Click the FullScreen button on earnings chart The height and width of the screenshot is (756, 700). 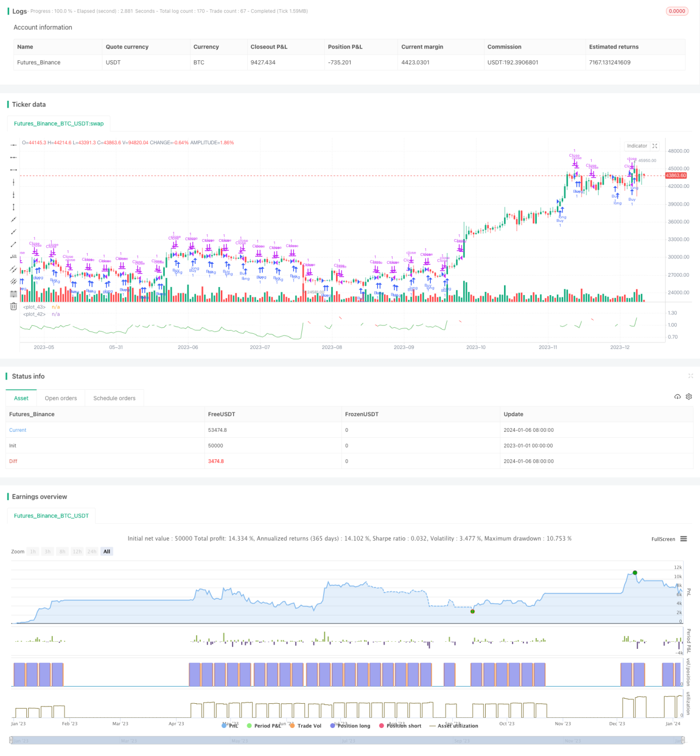pos(663,539)
